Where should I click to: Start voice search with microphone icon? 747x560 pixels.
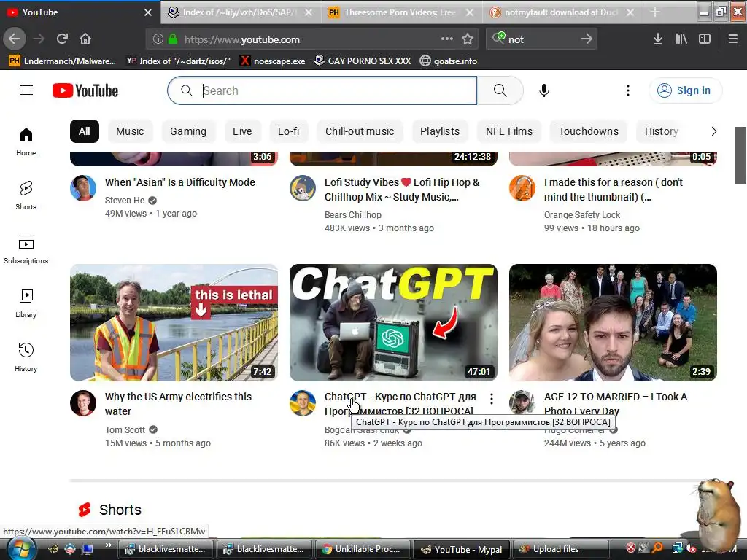(x=543, y=90)
